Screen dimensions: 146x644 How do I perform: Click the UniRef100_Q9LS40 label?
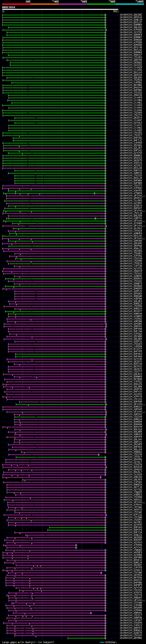tap(131, 439)
